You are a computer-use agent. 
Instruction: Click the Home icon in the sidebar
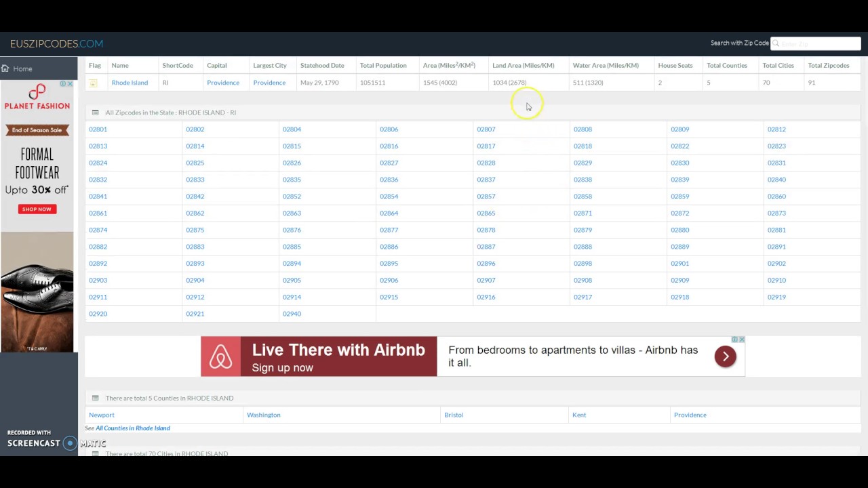tap(5, 68)
